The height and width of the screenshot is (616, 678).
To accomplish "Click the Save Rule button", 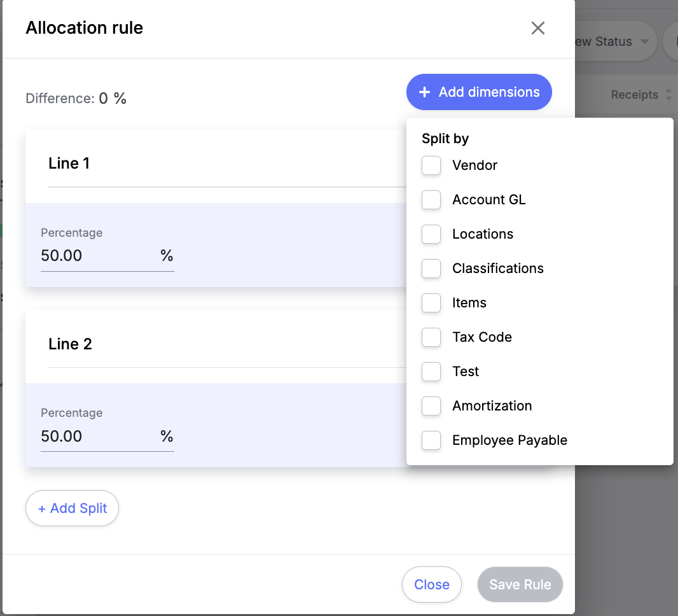I will 520,585.
